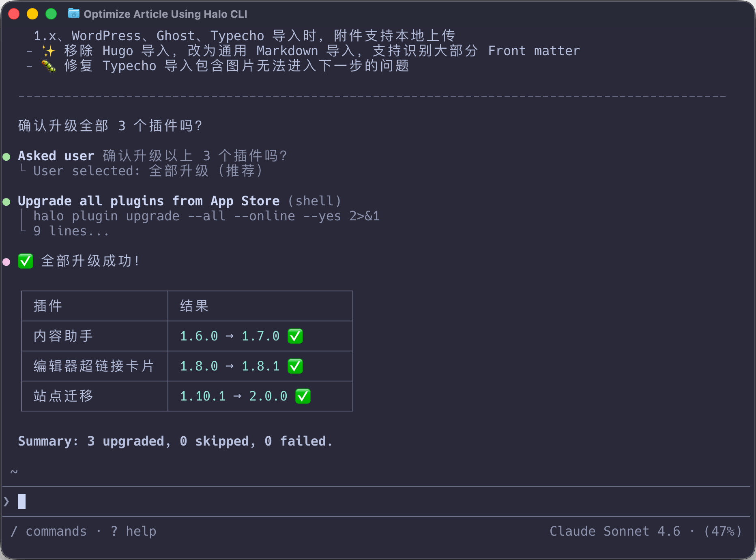
Task: Click the window title "Optimize Article Using Halo CLI"
Action: pyautogui.click(x=165, y=14)
